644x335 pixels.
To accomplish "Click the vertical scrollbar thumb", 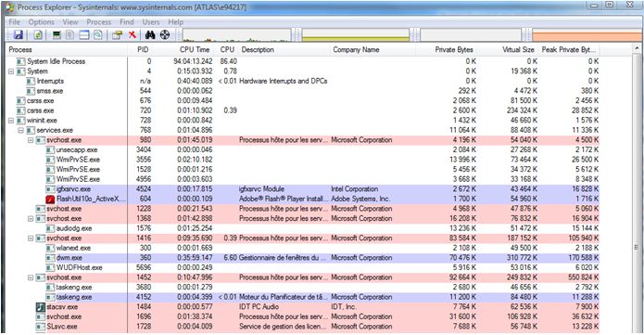I will tap(637, 248).
